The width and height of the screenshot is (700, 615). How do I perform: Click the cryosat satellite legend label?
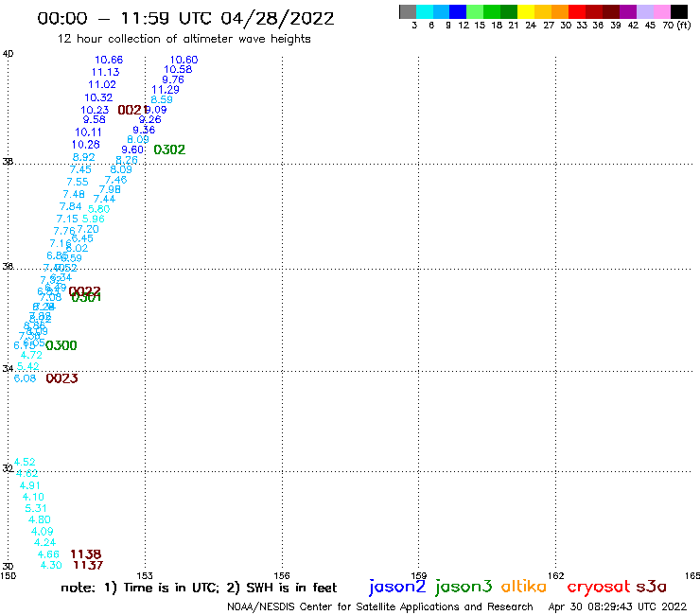[599, 588]
